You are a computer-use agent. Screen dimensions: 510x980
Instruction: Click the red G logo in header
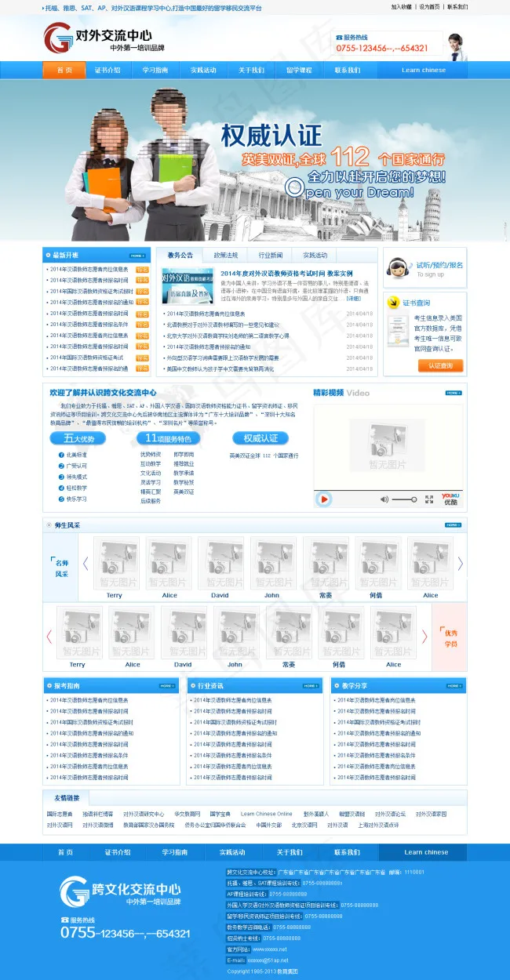click(x=58, y=38)
